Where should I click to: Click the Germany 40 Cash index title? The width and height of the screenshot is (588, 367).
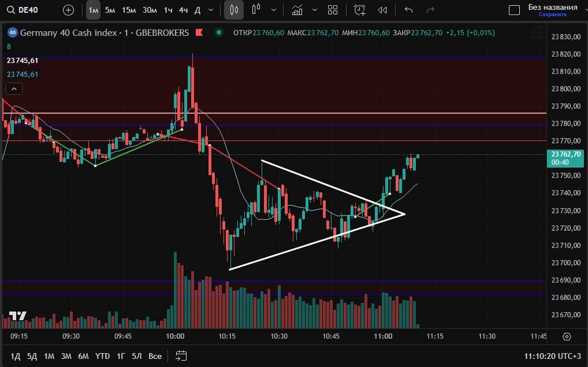tap(68, 32)
